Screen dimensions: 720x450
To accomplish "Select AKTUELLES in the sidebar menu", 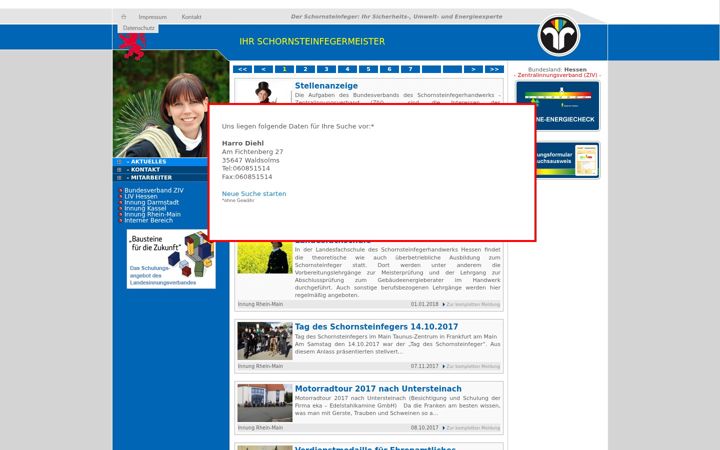I will click(146, 162).
